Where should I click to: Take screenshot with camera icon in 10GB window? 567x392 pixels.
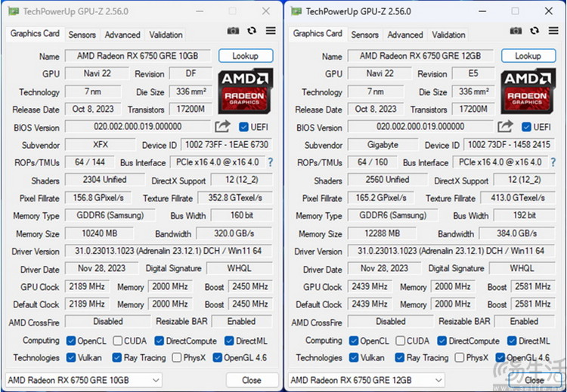pos(233,31)
